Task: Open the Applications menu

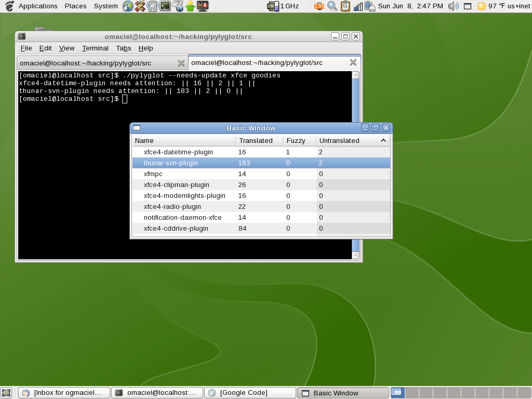Action: coord(37,6)
